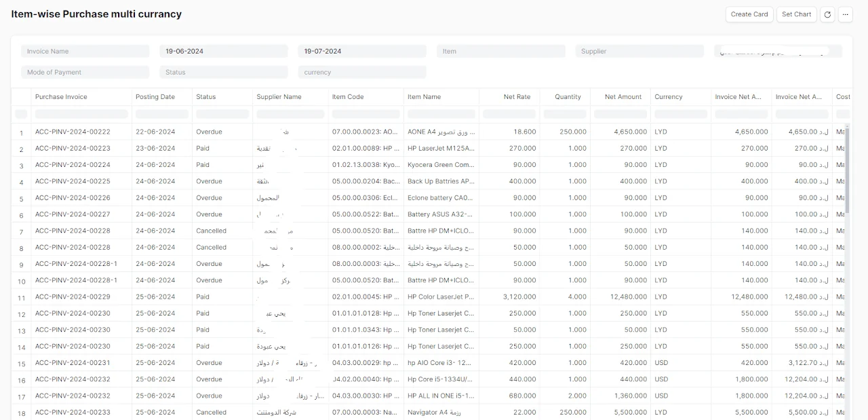Image resolution: width=868 pixels, height=420 pixels.
Task: Click the Posting Date cell 22-06-2024
Action: (x=155, y=132)
